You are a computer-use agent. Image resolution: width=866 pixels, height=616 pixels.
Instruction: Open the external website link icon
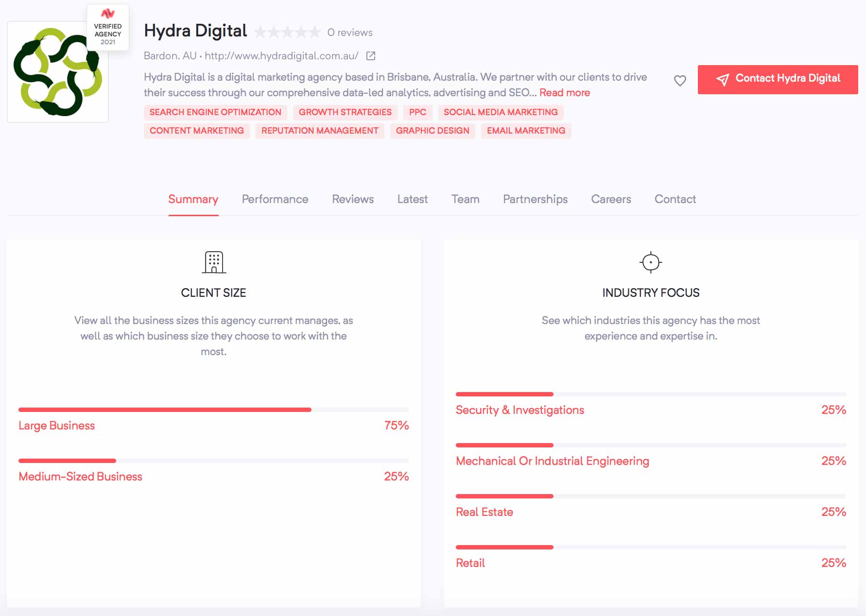(371, 56)
